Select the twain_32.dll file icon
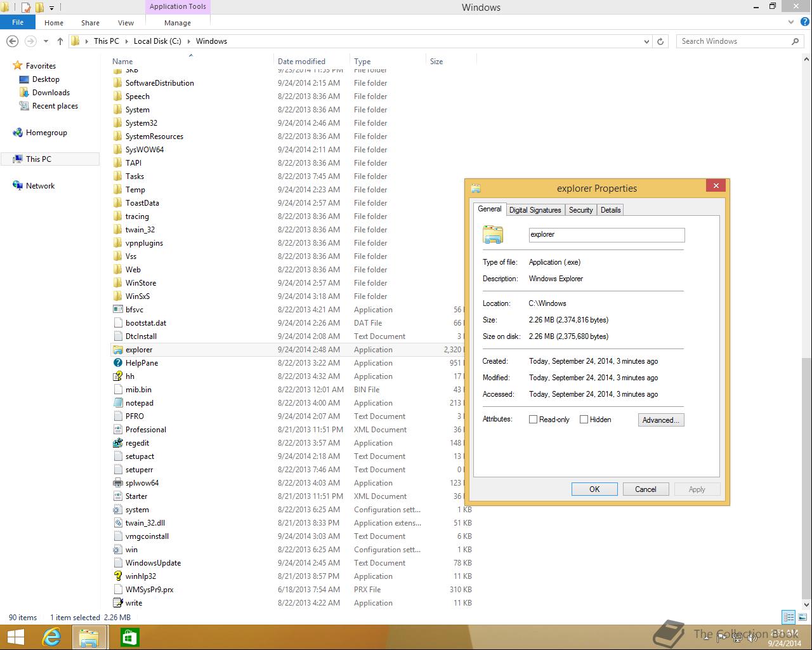 click(117, 523)
